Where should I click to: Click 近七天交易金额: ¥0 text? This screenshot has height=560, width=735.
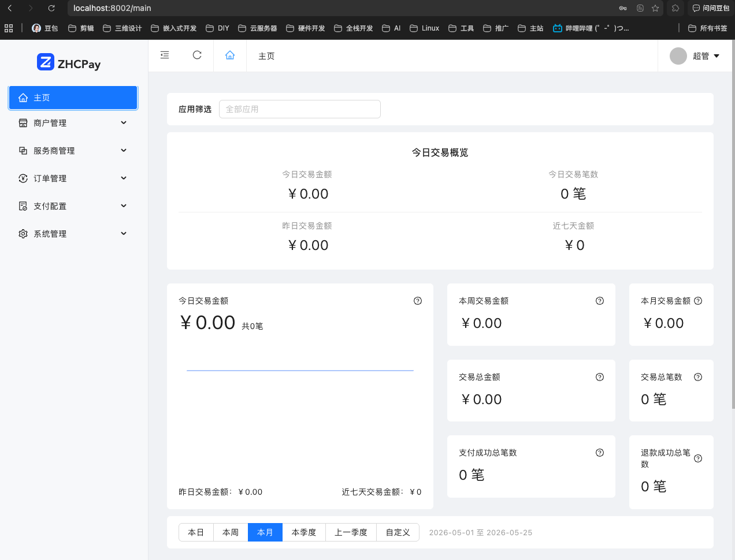(381, 492)
